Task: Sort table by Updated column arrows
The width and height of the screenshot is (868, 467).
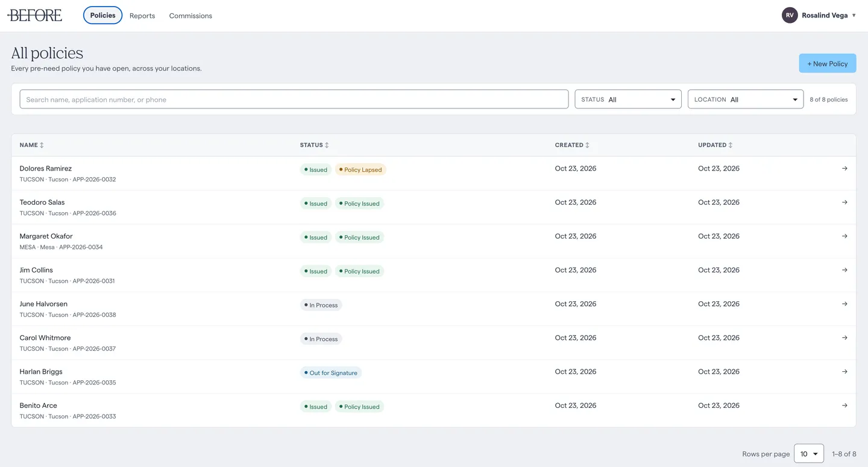Action: (x=731, y=145)
